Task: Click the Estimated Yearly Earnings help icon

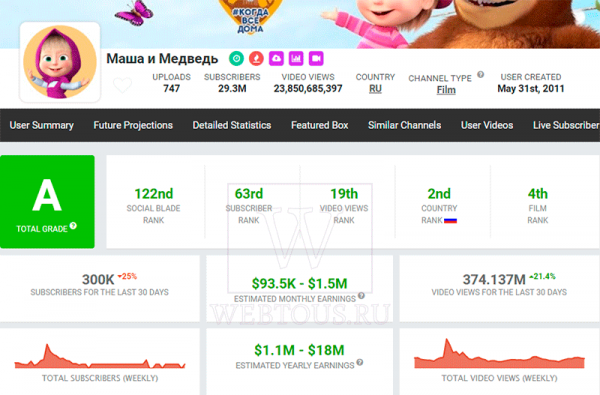Action: click(x=360, y=362)
